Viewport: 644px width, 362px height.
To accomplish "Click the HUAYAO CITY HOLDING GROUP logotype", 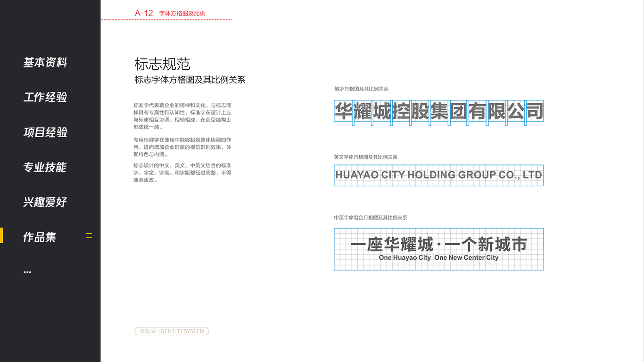I will coord(438,175).
